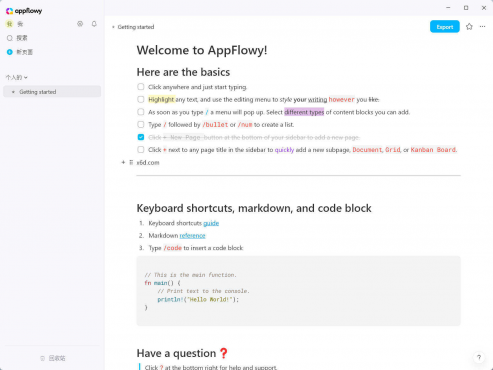Open the Markdown reference link
This screenshot has width=493, height=370.
(192, 235)
